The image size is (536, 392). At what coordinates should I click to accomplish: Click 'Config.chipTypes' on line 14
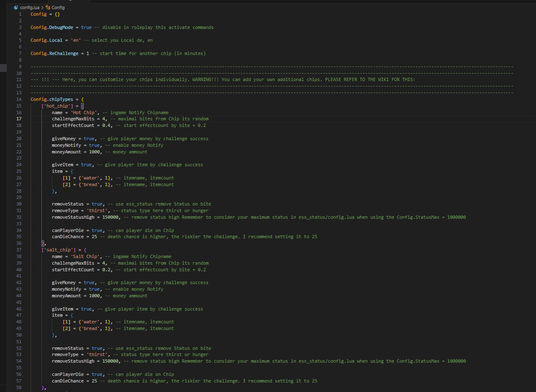tap(52, 99)
